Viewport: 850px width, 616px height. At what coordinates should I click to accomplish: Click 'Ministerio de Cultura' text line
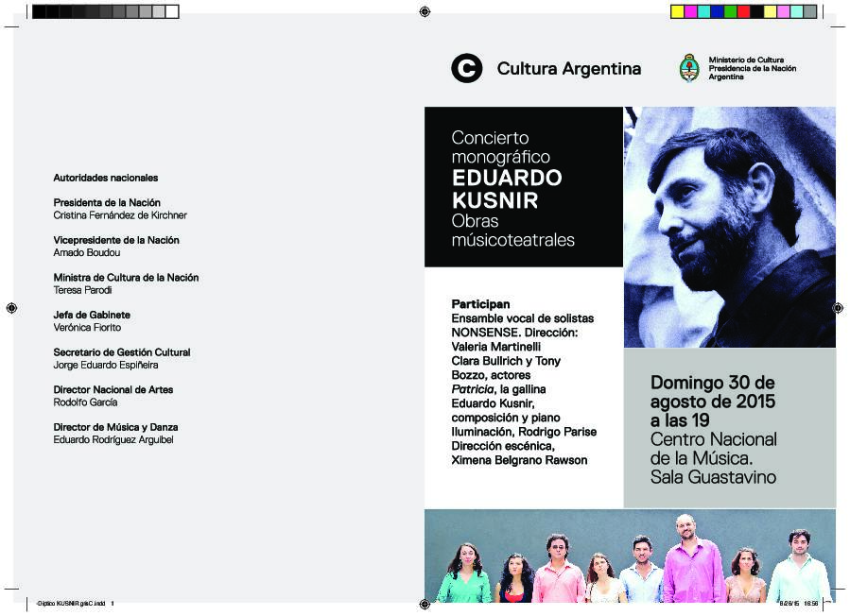pos(746,60)
